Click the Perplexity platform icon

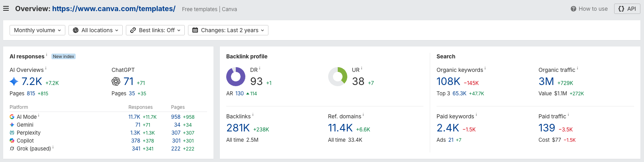[x=12, y=133]
